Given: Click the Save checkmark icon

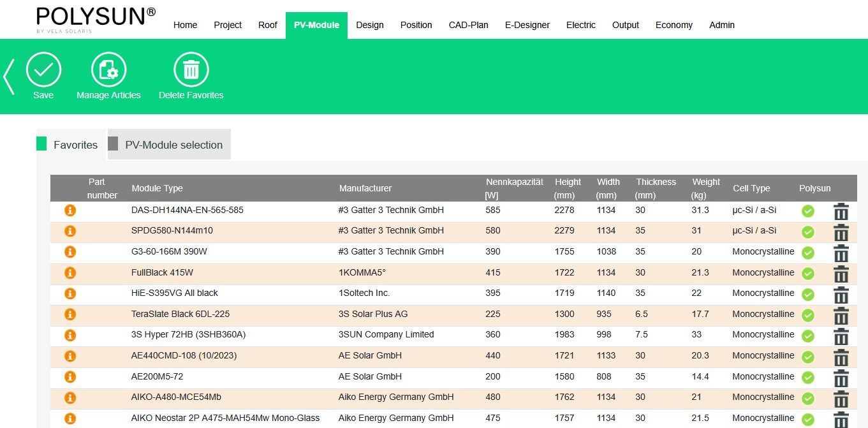Looking at the screenshot, I should [x=43, y=70].
